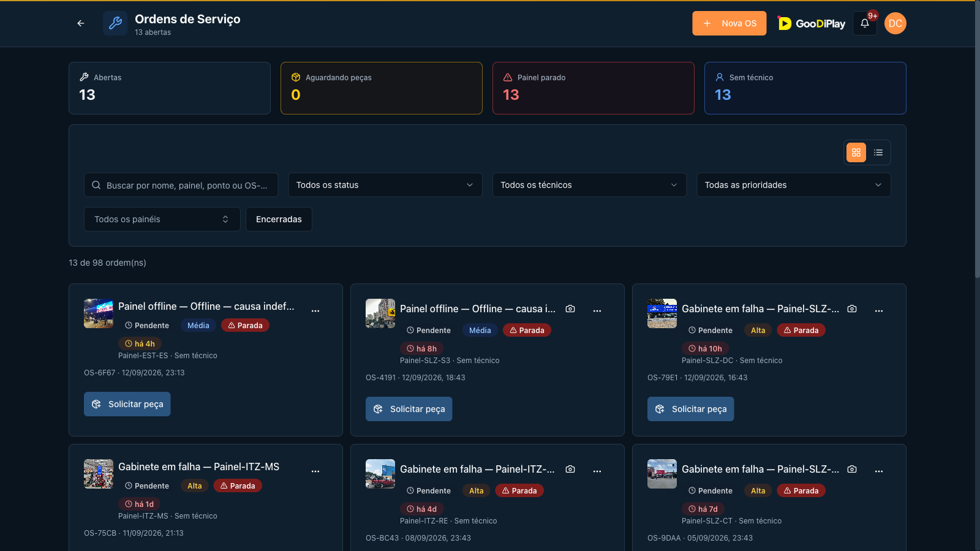Click the wrench icon beside Ordens de Serviço
The width and height of the screenshot is (980, 551).
[x=115, y=23]
